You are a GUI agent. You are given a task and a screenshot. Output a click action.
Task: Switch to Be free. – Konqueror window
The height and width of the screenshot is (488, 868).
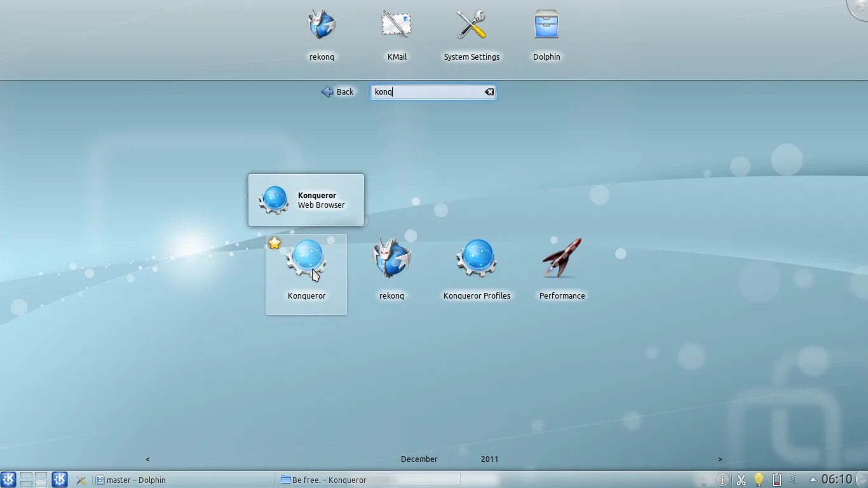(x=369, y=480)
